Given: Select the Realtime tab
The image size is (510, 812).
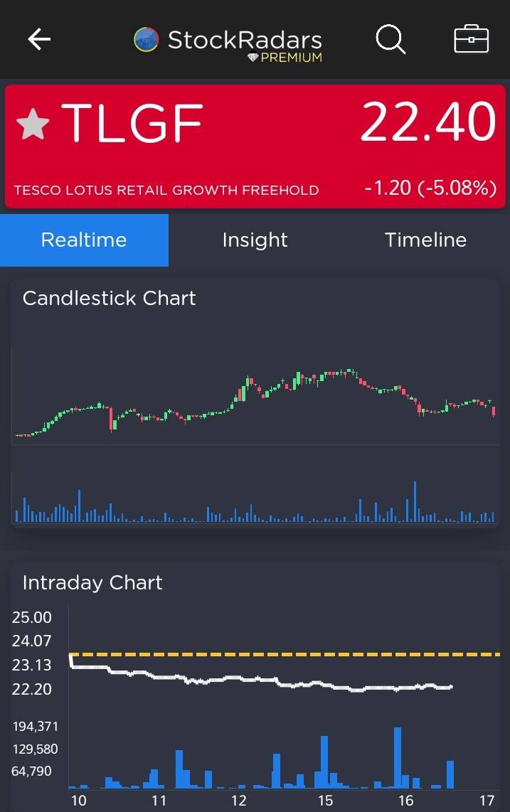Looking at the screenshot, I should tap(84, 240).
